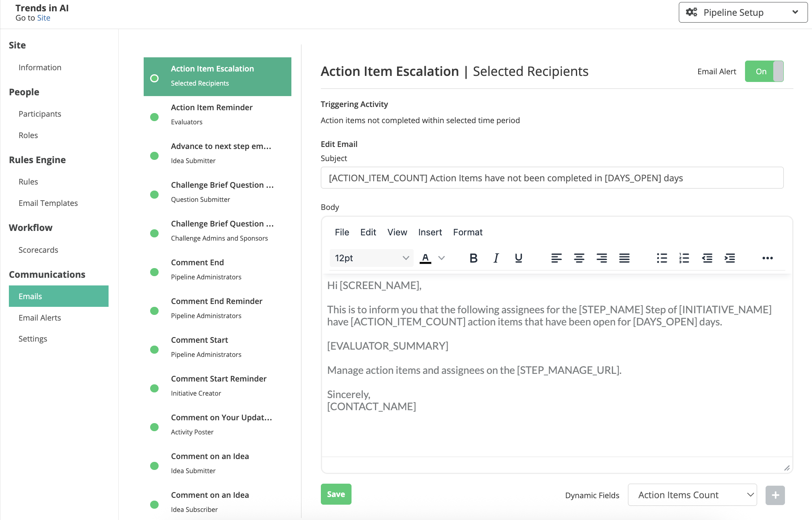Open Communications Settings page

tap(33, 339)
